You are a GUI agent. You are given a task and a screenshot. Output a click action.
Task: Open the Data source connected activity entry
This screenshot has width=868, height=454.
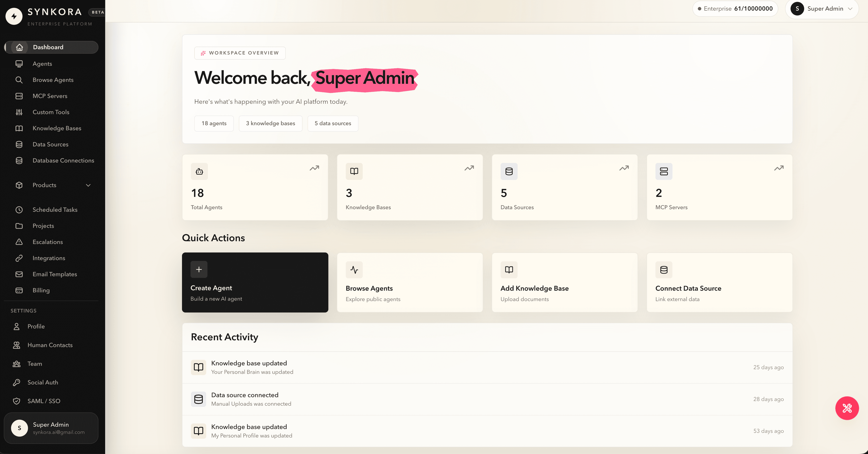[x=487, y=399]
